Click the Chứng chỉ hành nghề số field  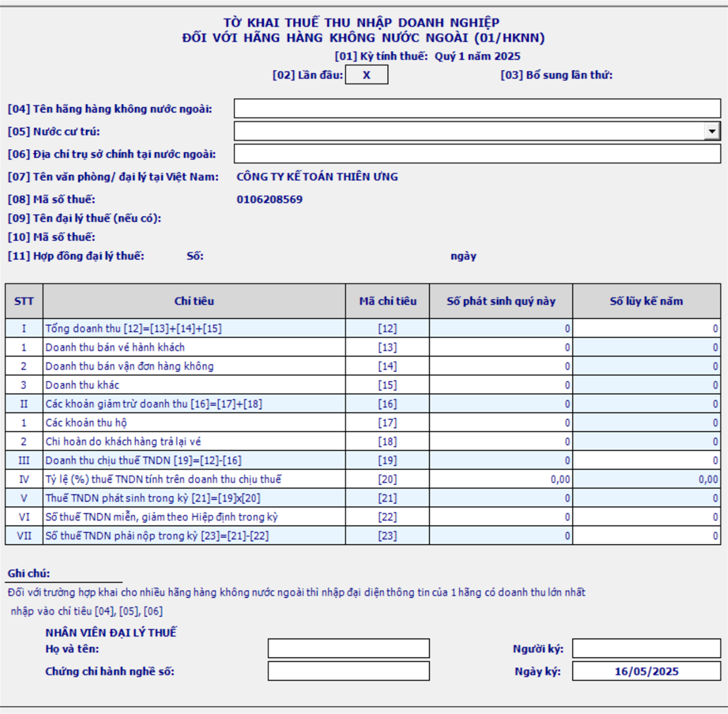tap(349, 671)
